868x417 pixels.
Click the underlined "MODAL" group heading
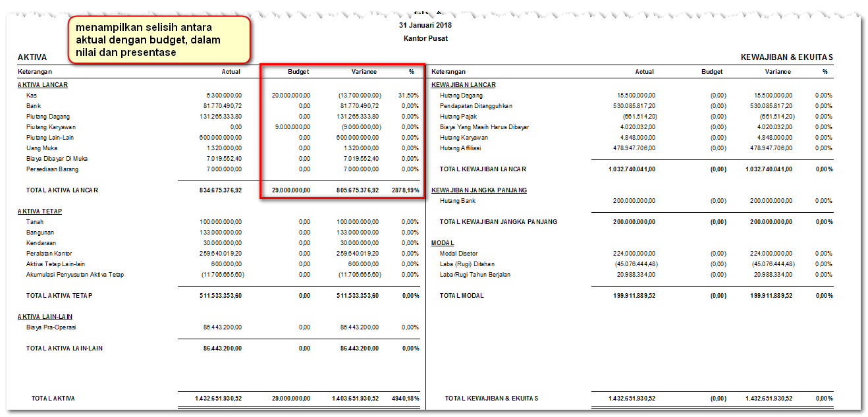[443, 243]
